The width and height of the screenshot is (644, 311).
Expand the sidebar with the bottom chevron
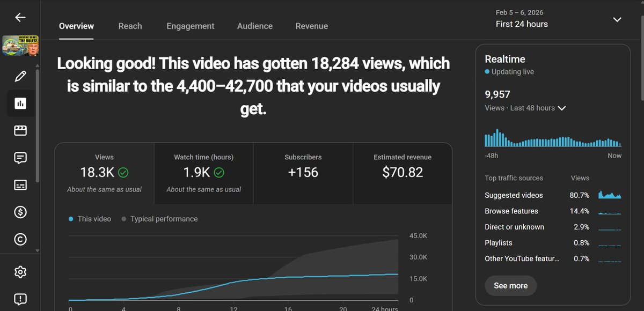click(37, 249)
